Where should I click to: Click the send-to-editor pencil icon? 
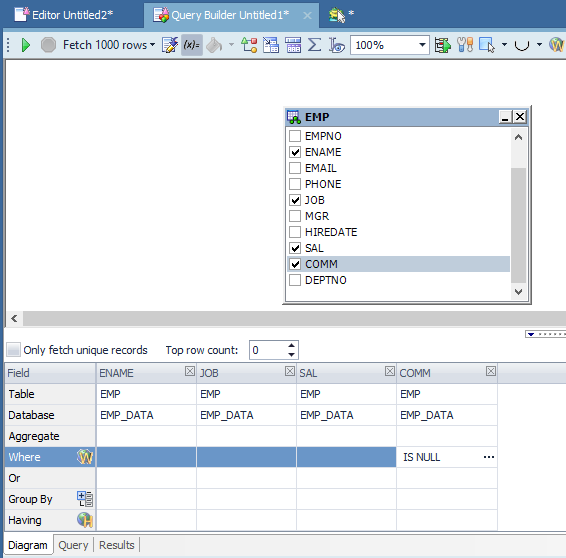170,45
